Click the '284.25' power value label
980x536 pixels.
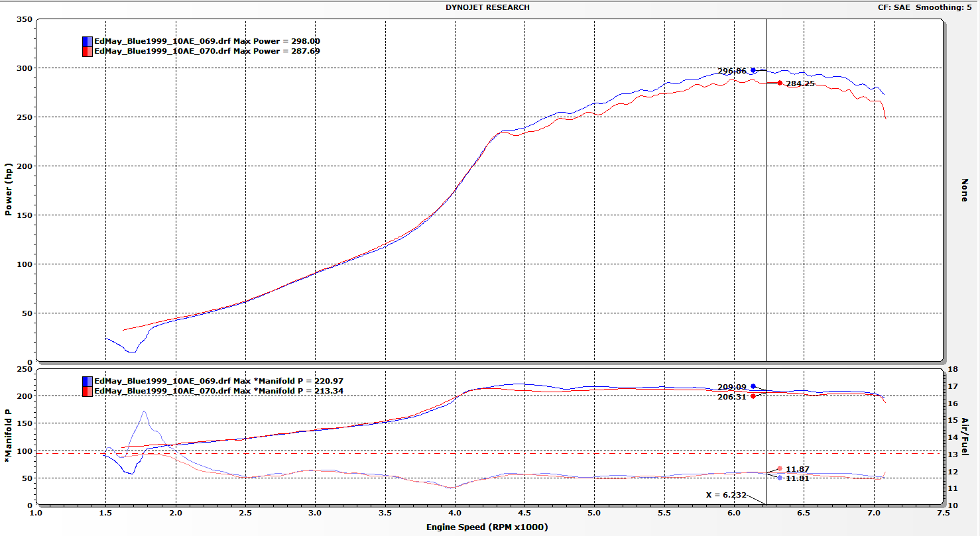[800, 83]
